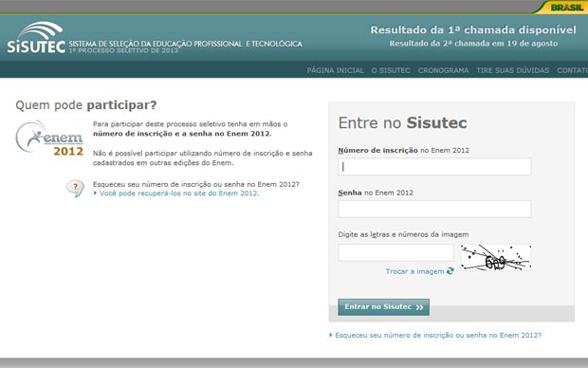Open the TIRE SUAS DÚVIDAS menu item
Image resolution: width=588 pixels, height=368 pixels.
(513, 70)
